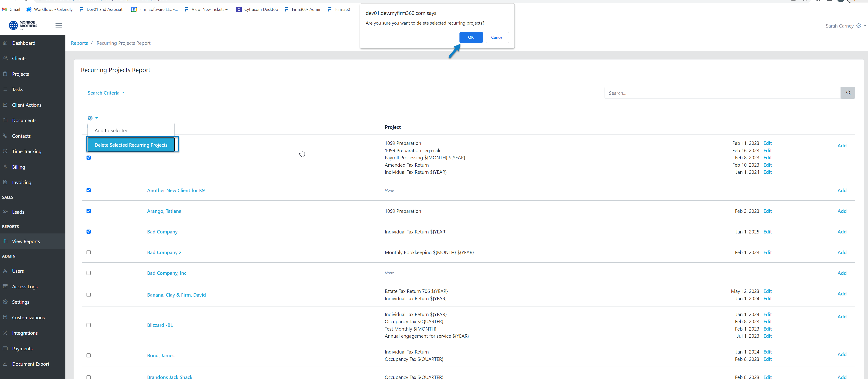Viewport: 868px width, 379px height.
Task: Select the Document Export icon
Action: pyautogui.click(x=5, y=364)
